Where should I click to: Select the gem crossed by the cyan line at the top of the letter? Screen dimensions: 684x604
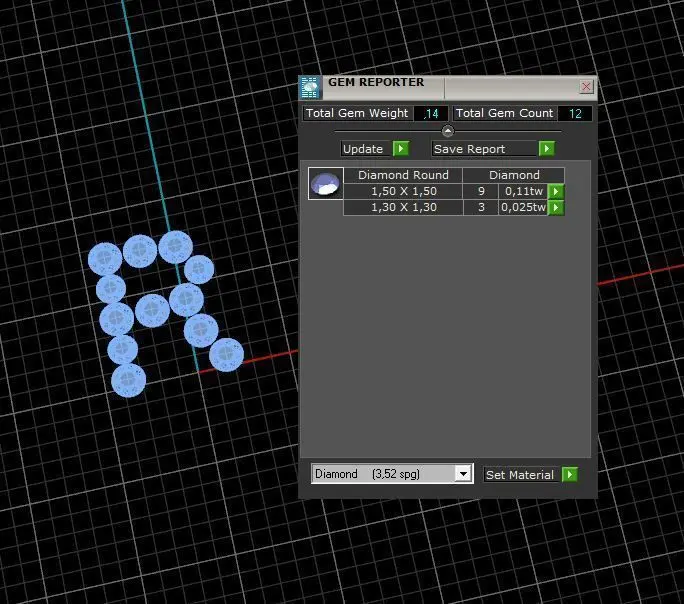pos(175,247)
